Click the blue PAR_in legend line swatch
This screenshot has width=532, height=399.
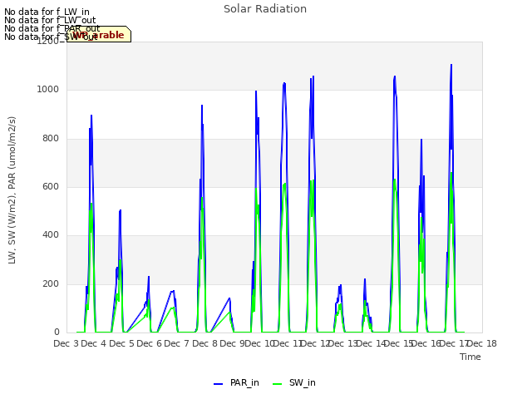click(x=218, y=384)
